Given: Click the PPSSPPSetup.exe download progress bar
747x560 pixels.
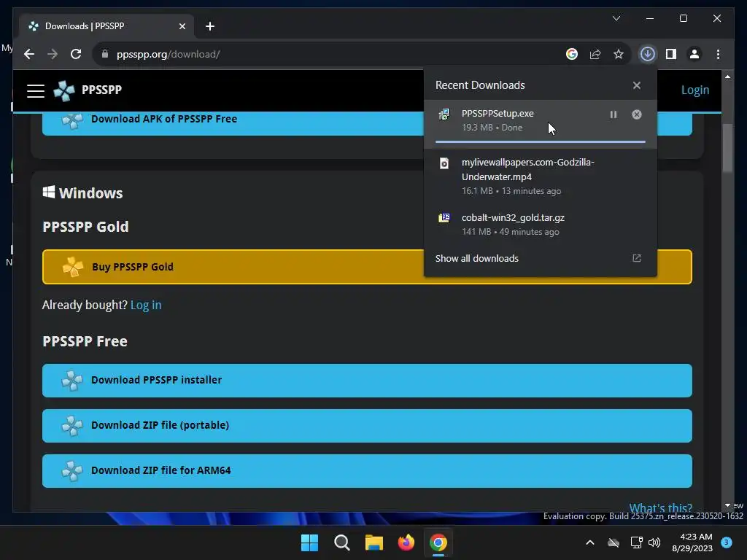Looking at the screenshot, I should pos(541,141).
